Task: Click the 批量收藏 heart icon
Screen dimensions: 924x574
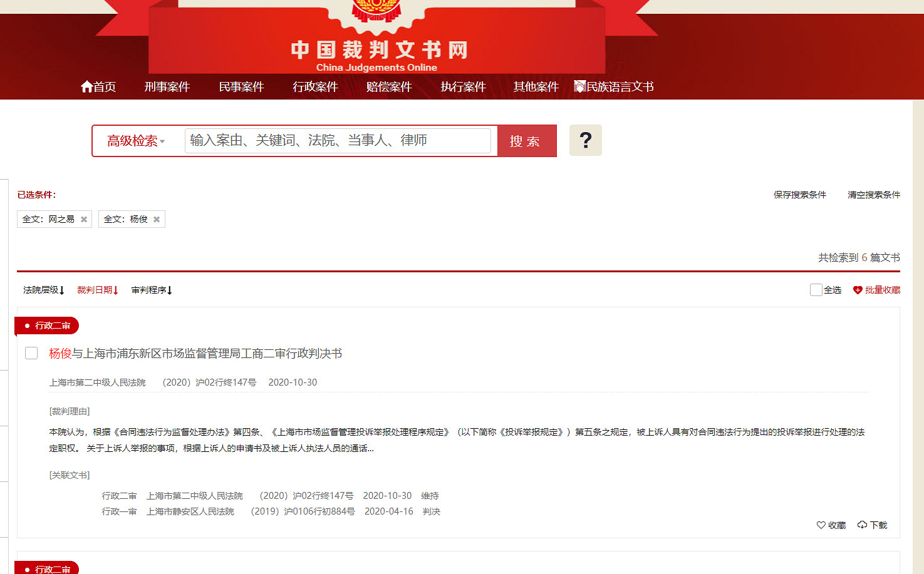Action: click(858, 290)
